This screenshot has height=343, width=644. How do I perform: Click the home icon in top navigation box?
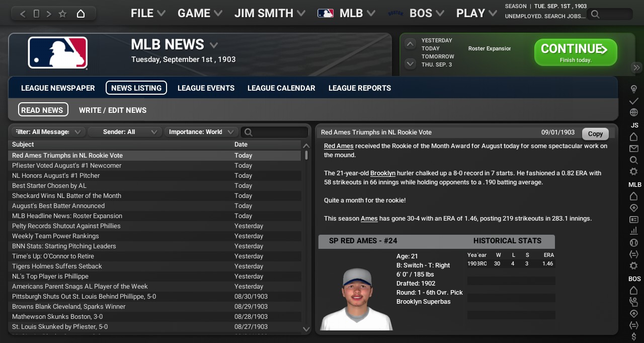pos(80,14)
